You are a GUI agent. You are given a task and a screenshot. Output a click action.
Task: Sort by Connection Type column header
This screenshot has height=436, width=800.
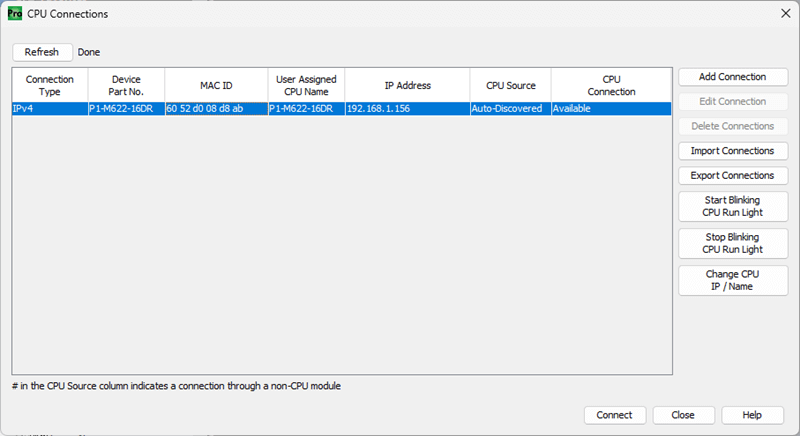pyautogui.click(x=50, y=85)
